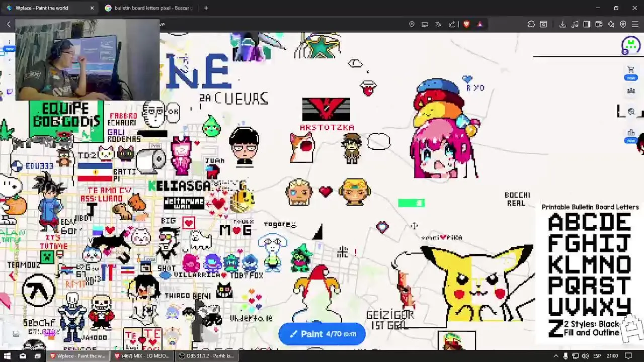Click the Twitch icon on left edge
644x362 pixels.
(x=9, y=92)
